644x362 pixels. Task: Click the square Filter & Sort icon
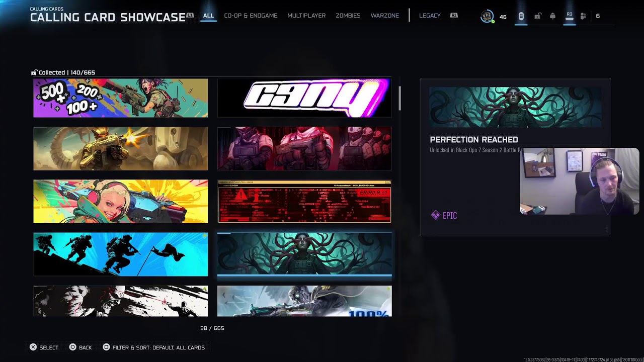[106, 347]
